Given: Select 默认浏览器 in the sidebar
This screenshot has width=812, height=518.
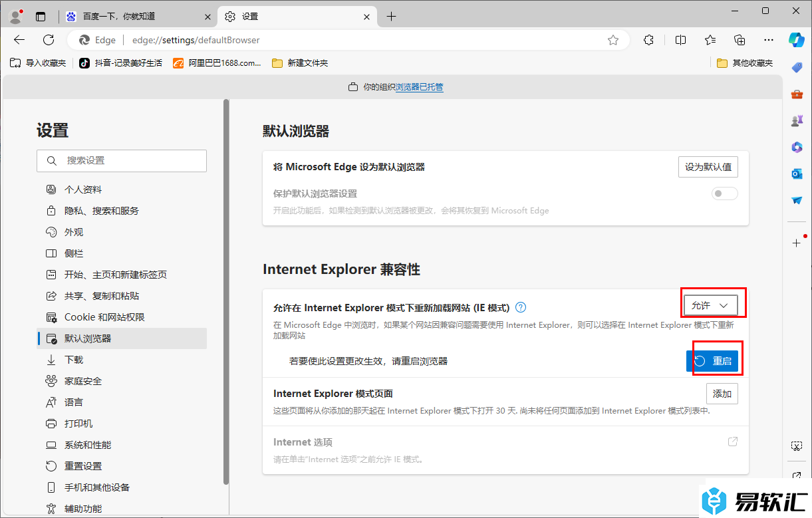Looking at the screenshot, I should pyautogui.click(x=122, y=338).
